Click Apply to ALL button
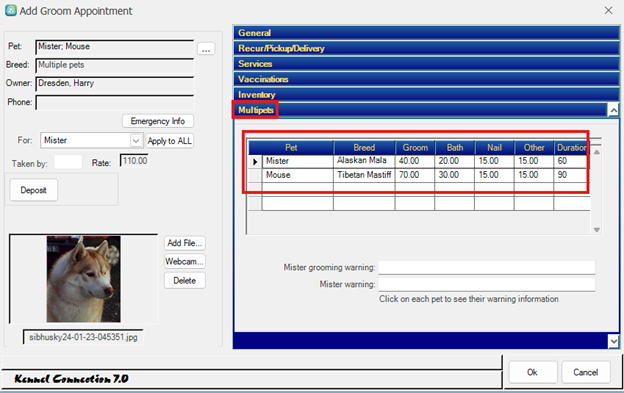624x393 pixels. tap(170, 140)
